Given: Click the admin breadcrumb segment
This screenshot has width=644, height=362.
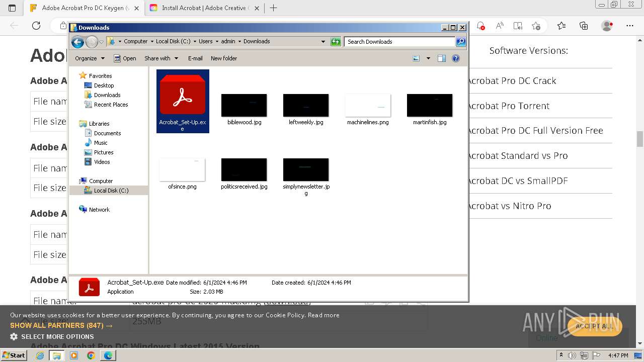Looking at the screenshot, I should point(228,41).
